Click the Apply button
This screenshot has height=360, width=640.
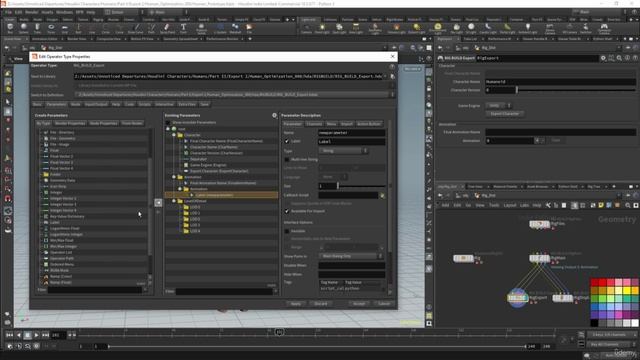coord(296,304)
